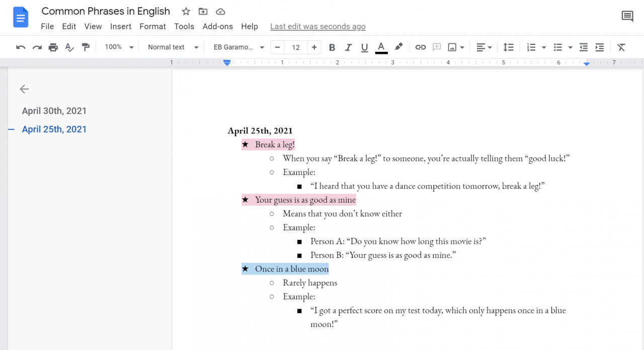Close the document outline with back arrow

24,89
